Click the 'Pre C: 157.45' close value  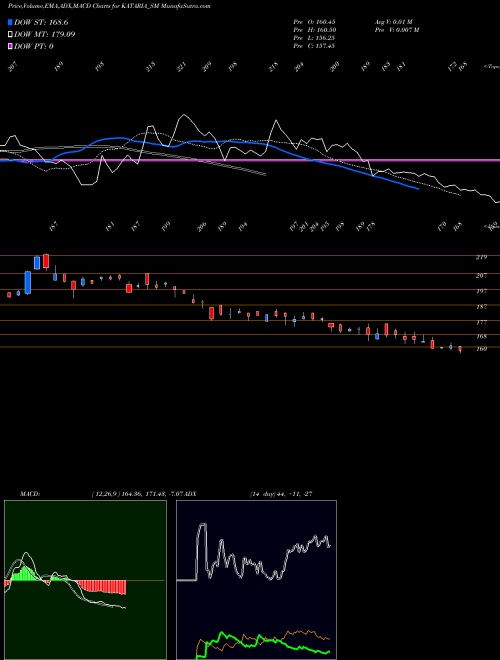coord(314,46)
